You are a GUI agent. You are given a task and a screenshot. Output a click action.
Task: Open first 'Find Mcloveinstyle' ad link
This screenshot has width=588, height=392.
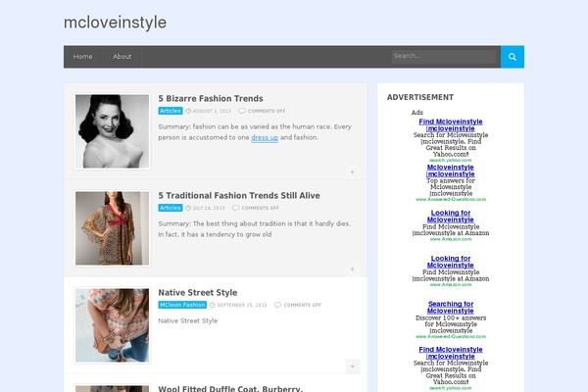click(x=451, y=124)
